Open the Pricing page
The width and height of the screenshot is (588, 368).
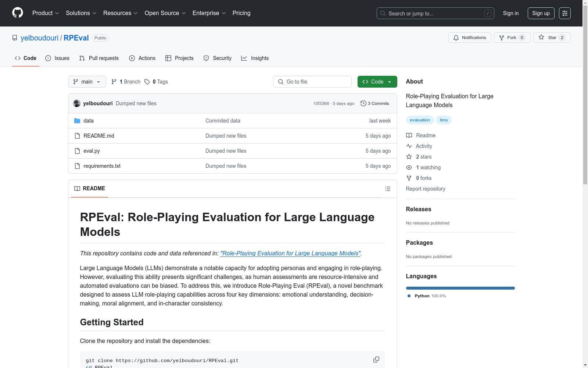click(x=241, y=13)
